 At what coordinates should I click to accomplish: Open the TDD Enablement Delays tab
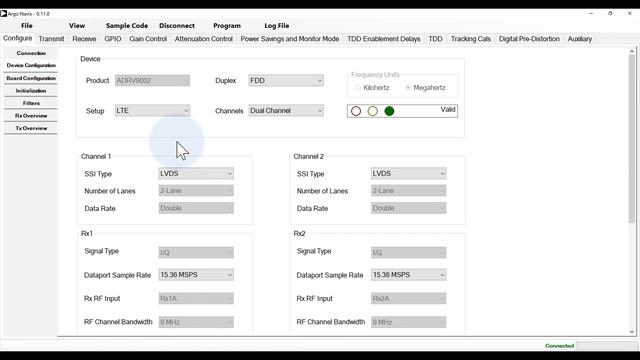[x=384, y=39]
